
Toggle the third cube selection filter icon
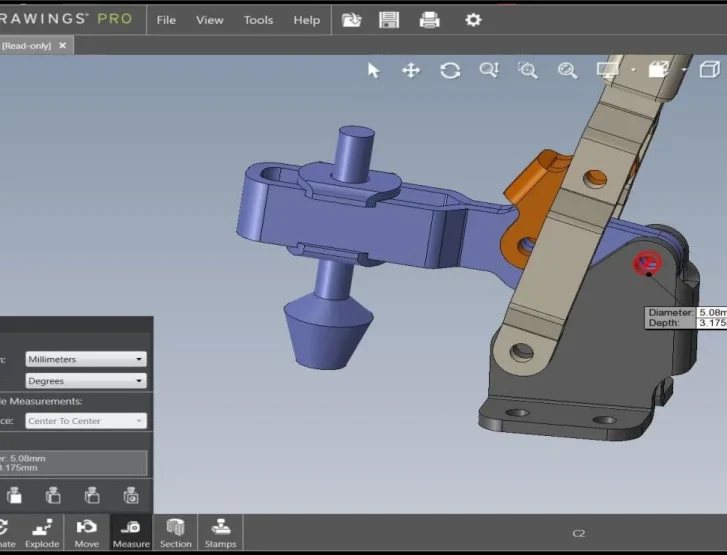tap(92, 495)
